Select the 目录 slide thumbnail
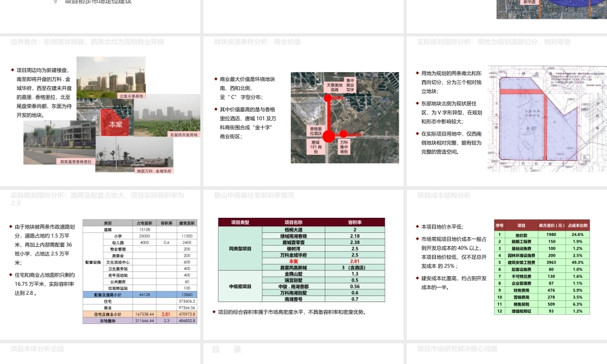607x364 pixels. tap(303, 354)
